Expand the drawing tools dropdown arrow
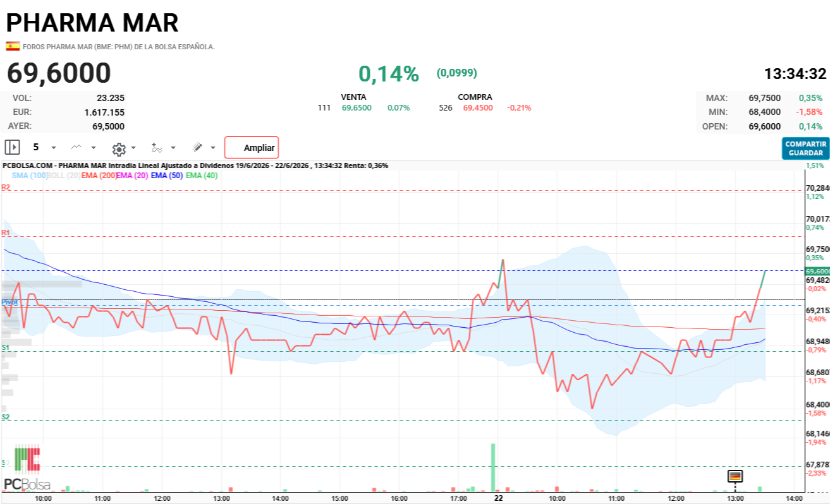Image resolution: width=830 pixels, height=504 pixels. pyautogui.click(x=212, y=148)
